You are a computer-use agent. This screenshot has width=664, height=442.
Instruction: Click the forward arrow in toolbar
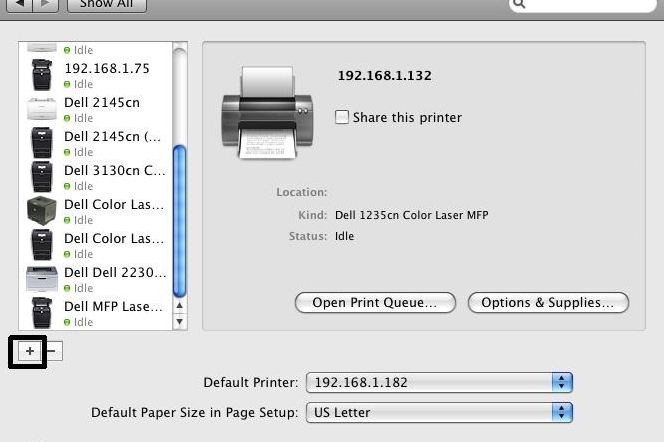46,5
